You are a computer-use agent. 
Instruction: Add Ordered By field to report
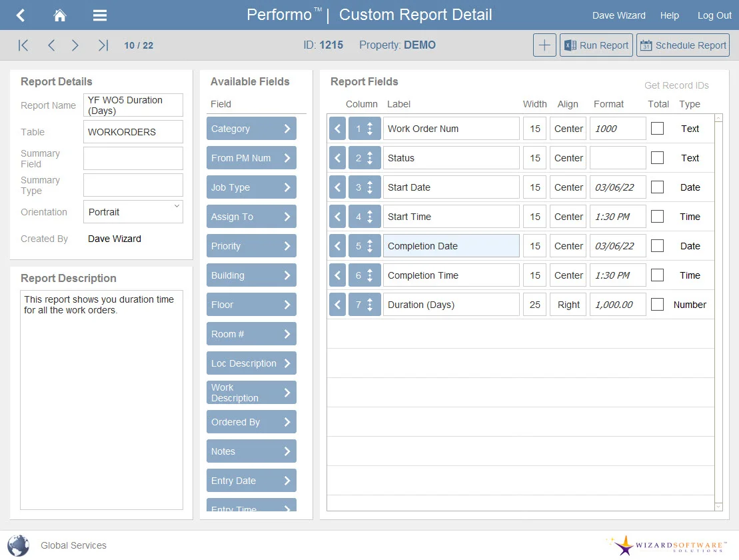(251, 422)
